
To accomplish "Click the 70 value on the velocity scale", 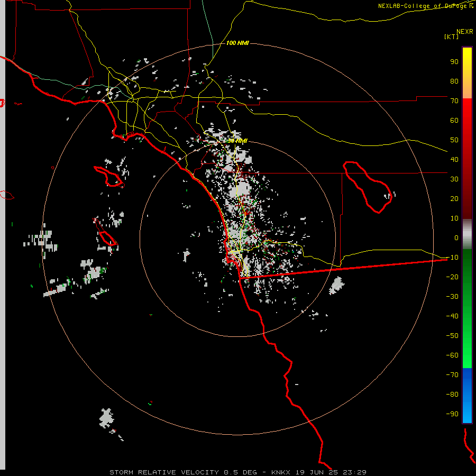I will [x=454, y=101].
